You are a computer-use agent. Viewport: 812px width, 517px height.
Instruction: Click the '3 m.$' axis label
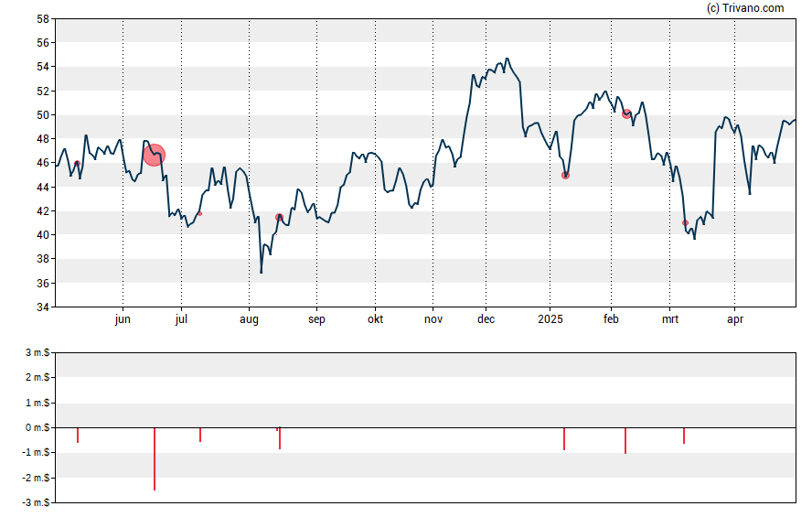coord(37,353)
